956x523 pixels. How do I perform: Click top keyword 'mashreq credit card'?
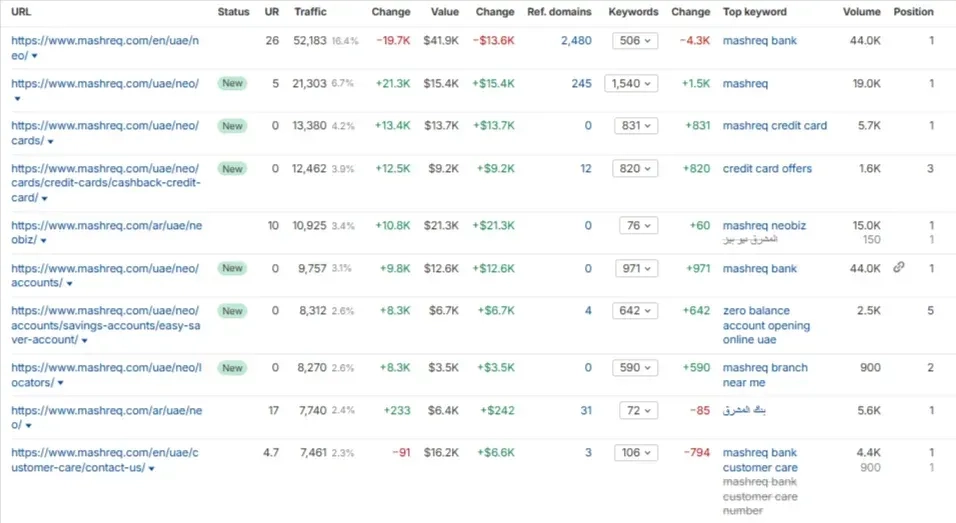pyautogui.click(x=775, y=126)
